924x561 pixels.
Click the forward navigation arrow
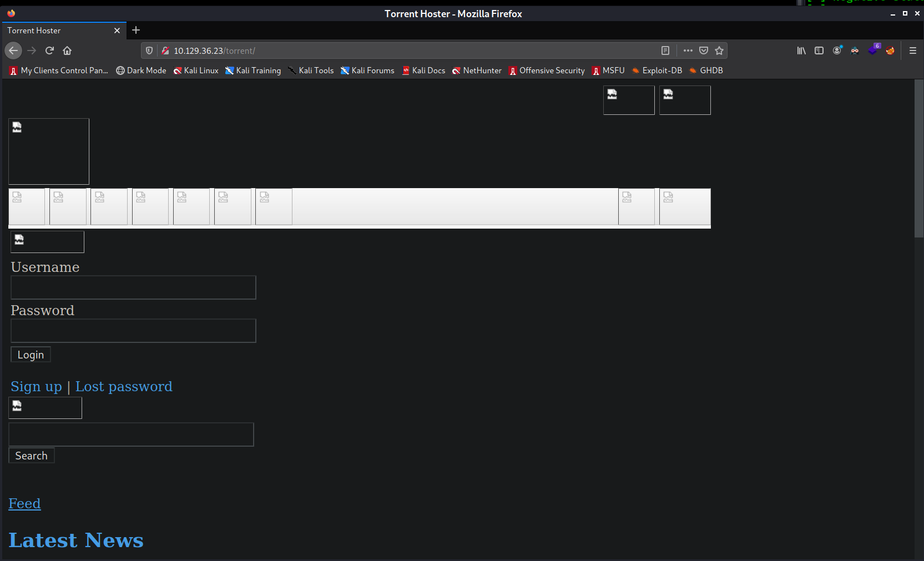pos(32,50)
